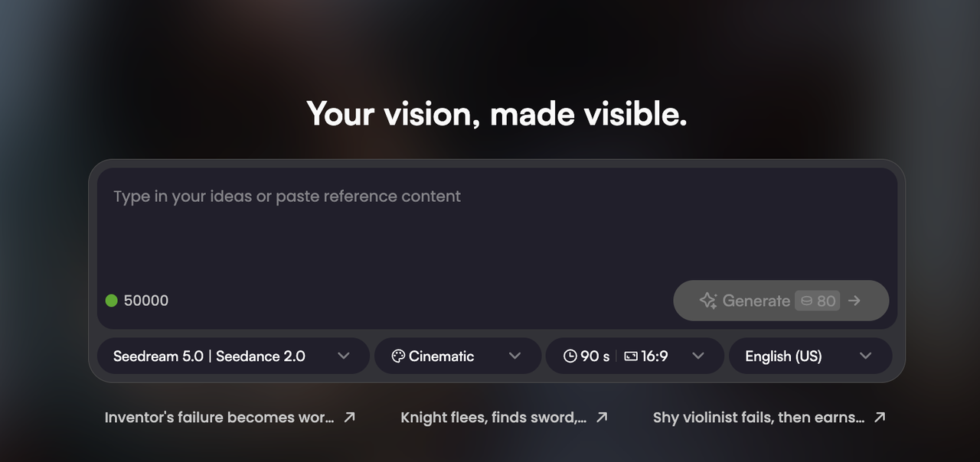Viewport: 980px width, 462px height.
Task: Click the 50000 credit balance text
Action: pyautogui.click(x=146, y=301)
